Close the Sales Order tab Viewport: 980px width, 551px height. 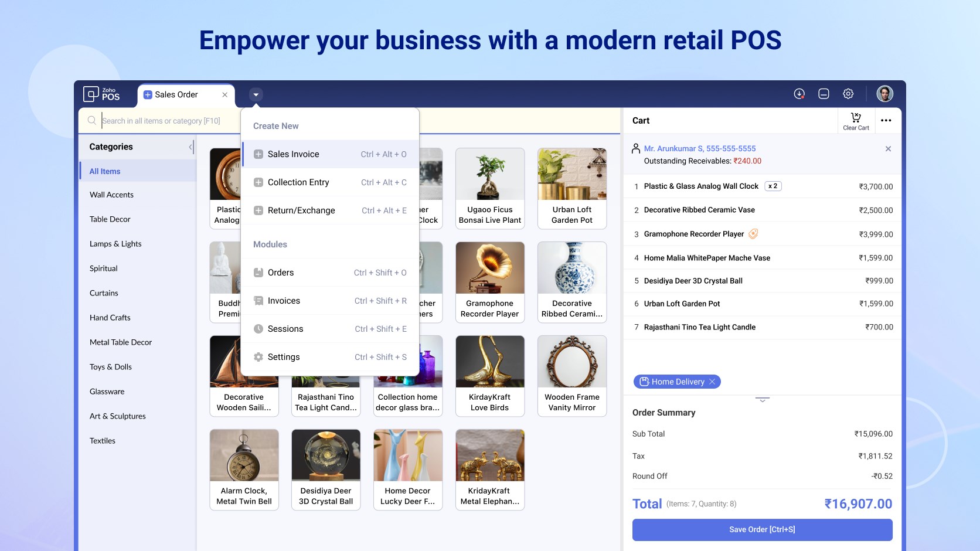click(224, 94)
